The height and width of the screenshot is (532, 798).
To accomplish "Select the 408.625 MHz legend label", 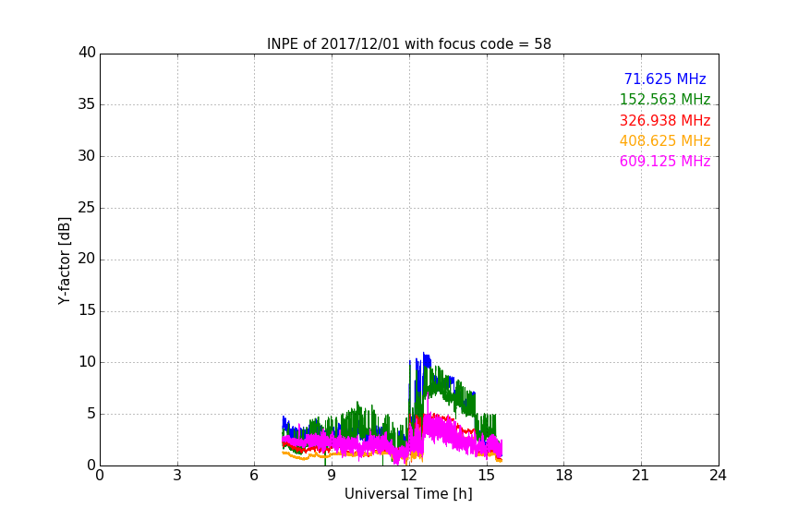I will click(665, 140).
